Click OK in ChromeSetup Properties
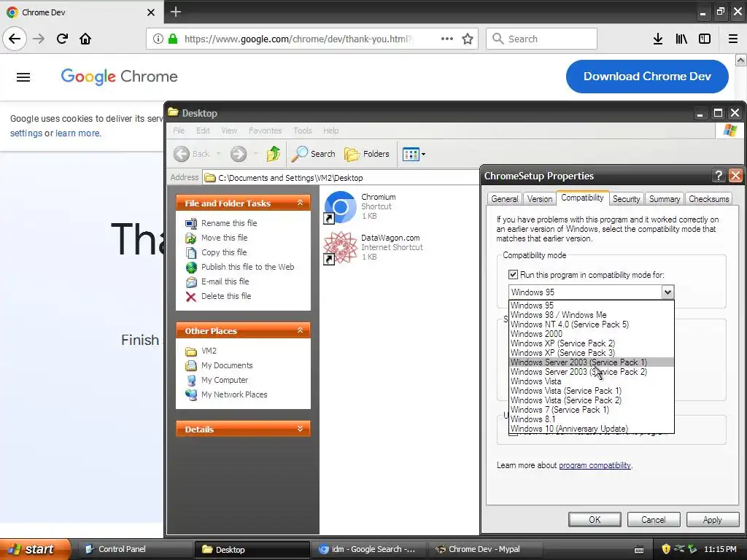This screenshot has height=560, width=747. (x=595, y=519)
